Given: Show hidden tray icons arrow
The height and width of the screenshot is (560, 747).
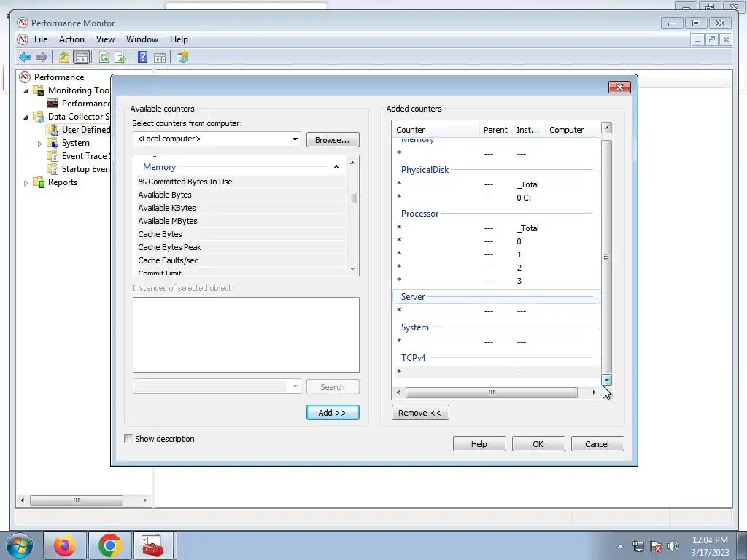Looking at the screenshot, I should tap(620, 546).
